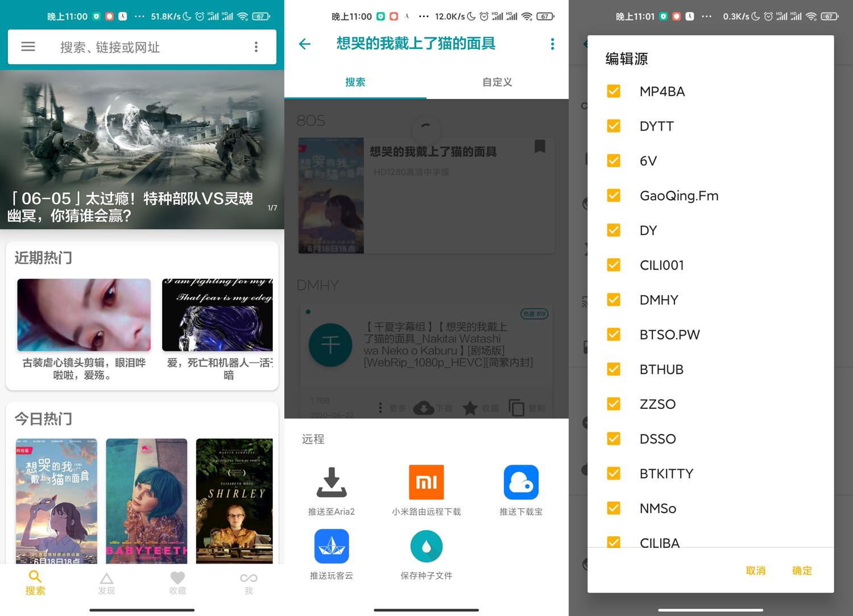Choose the 推送玩客云 icon

point(332,546)
